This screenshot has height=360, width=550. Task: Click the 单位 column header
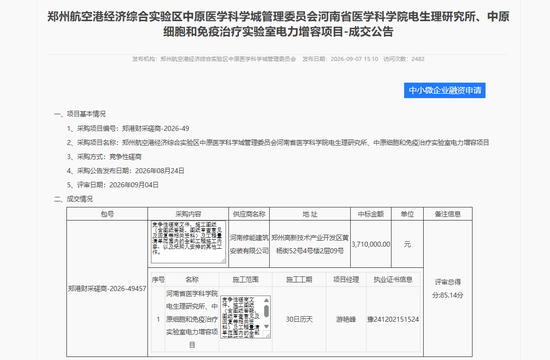coord(407,214)
